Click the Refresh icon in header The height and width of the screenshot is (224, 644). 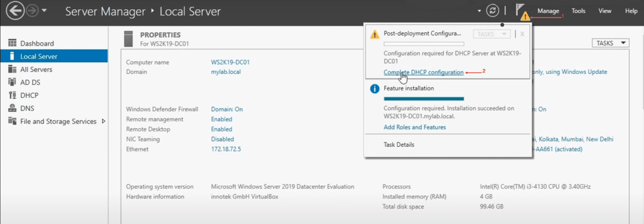pos(492,11)
